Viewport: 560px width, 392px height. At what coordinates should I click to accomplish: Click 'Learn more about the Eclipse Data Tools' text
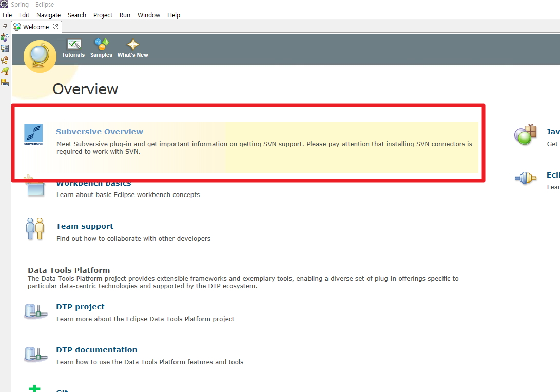click(x=145, y=319)
